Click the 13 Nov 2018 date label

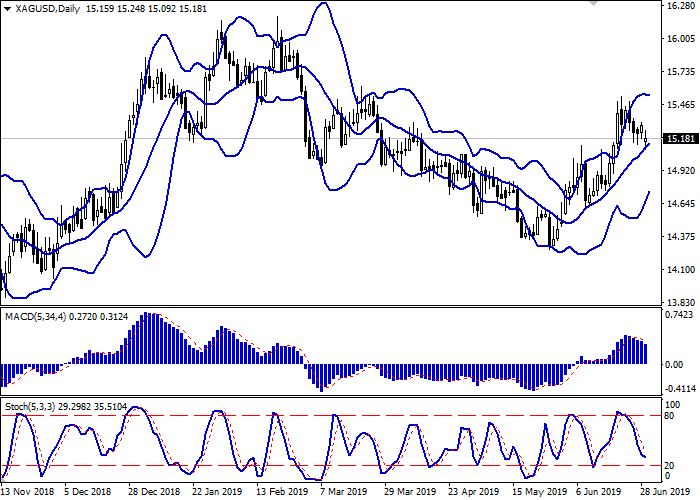tap(27, 492)
